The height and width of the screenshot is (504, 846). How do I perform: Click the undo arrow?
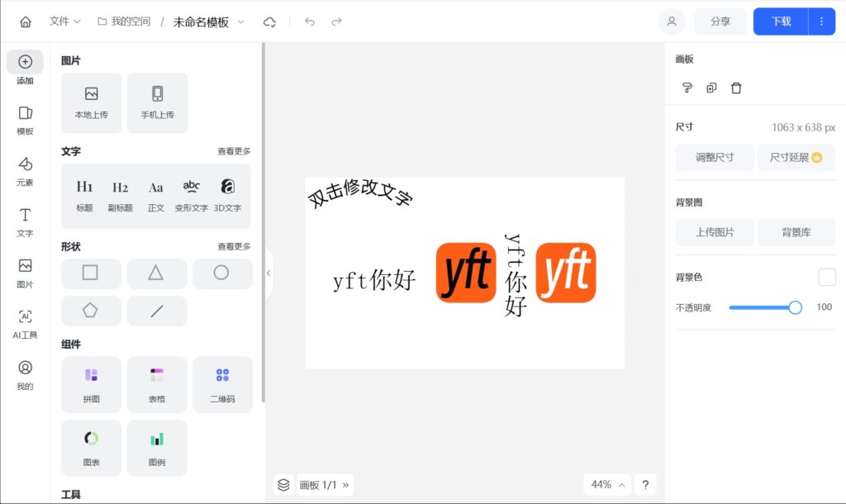308,21
